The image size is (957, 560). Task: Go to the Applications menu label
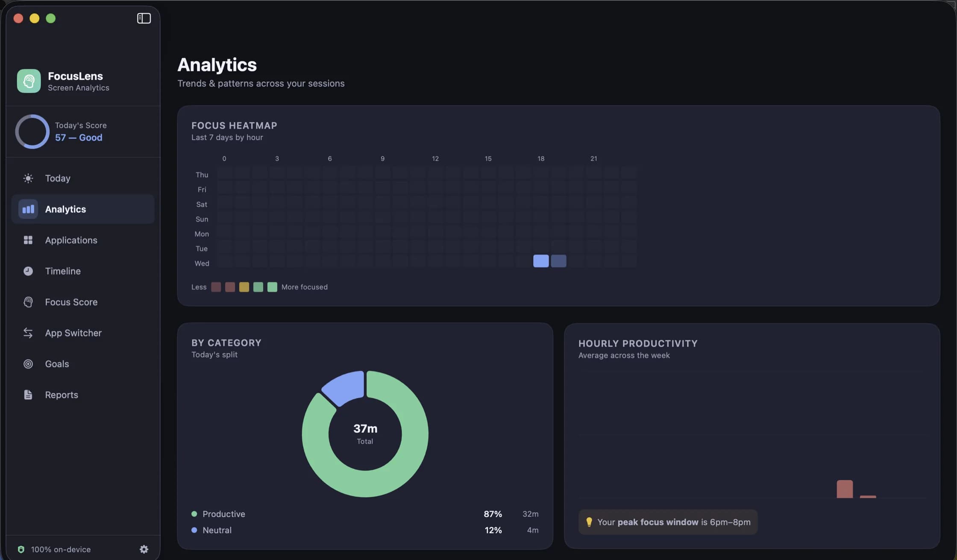tap(71, 240)
